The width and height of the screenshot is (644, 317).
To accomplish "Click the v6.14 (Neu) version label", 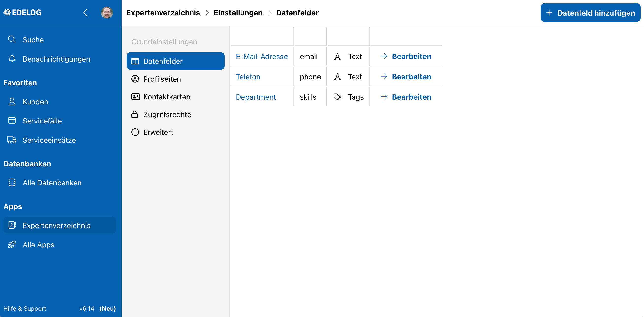I will (x=98, y=308).
